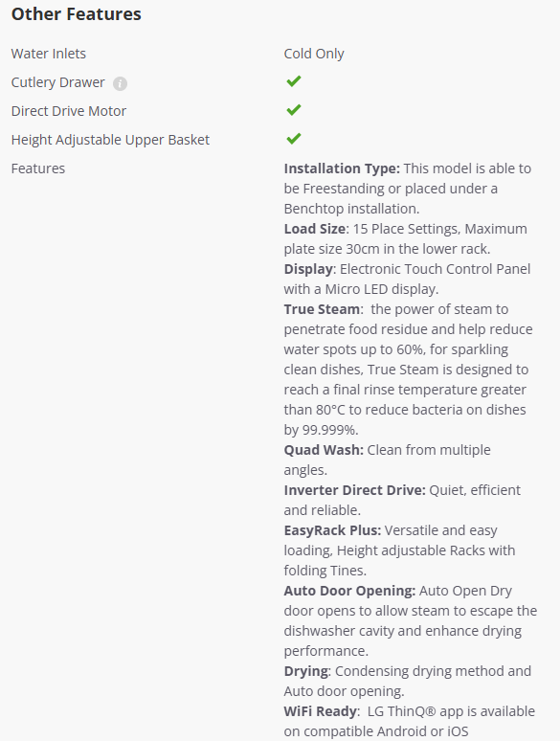Click the Height Adjustable Upper Basket checkmark
The width and height of the screenshot is (560, 741).
coord(294,139)
